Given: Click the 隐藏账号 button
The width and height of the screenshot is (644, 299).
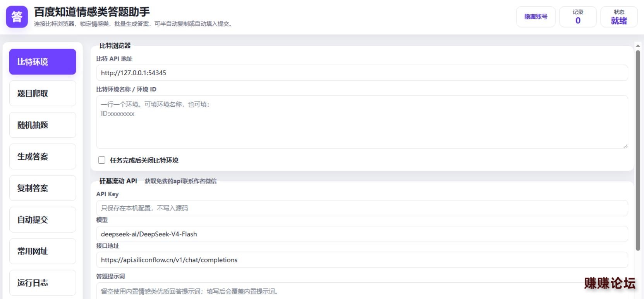Looking at the screenshot, I should click(536, 17).
